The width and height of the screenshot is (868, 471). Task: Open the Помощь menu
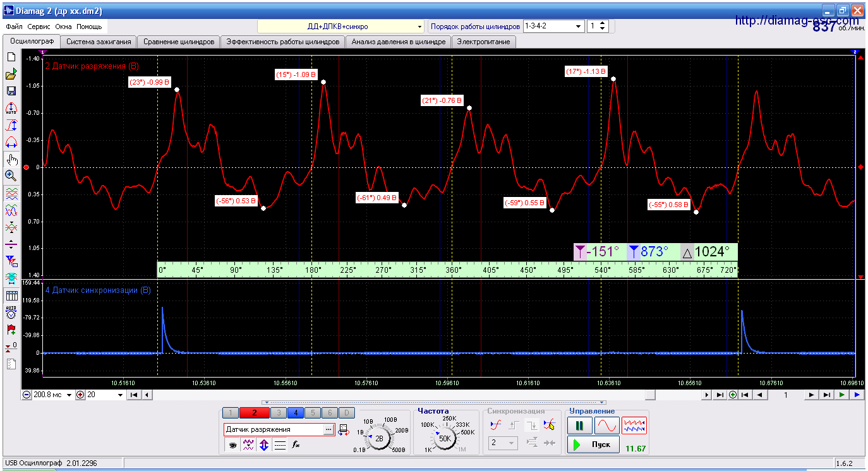89,27
